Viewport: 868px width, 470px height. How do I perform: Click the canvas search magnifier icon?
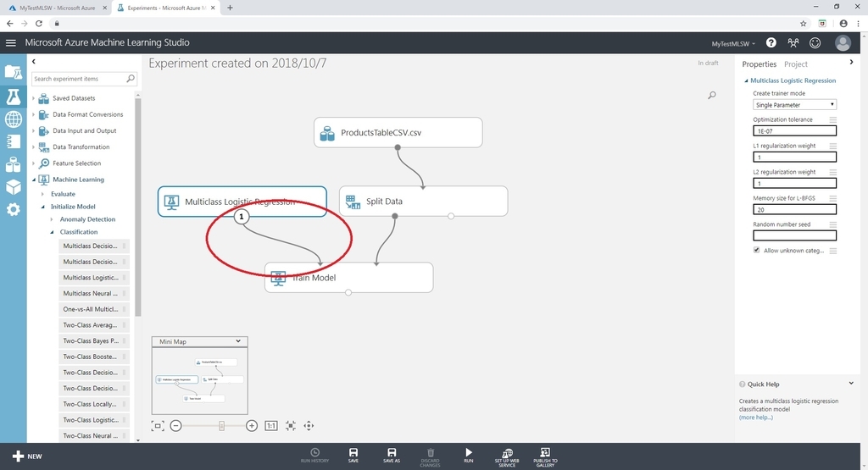point(712,95)
